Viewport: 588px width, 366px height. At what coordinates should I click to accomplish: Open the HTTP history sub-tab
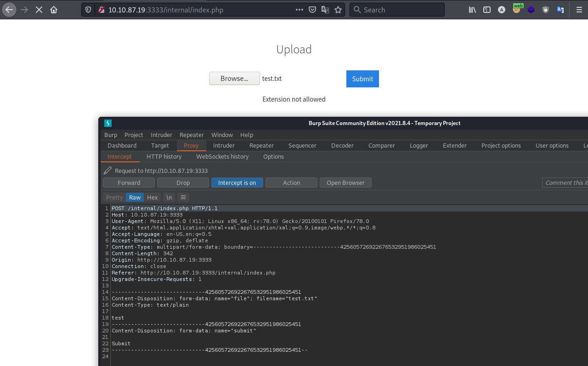pos(164,156)
